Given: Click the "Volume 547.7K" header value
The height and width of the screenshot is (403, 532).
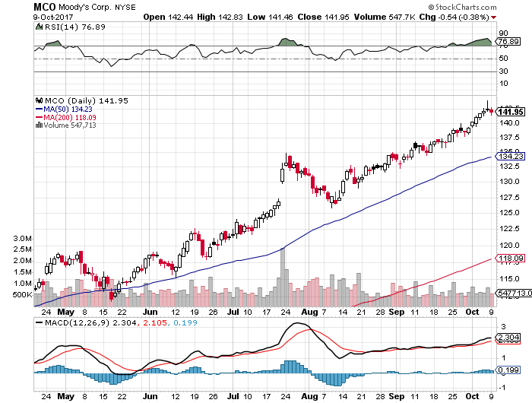Looking at the screenshot, I should [385, 17].
